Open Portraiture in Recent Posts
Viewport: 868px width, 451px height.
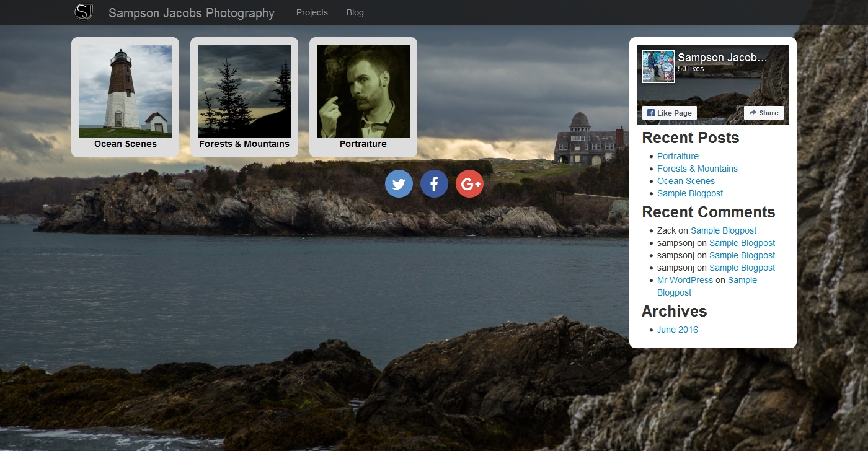coord(678,156)
